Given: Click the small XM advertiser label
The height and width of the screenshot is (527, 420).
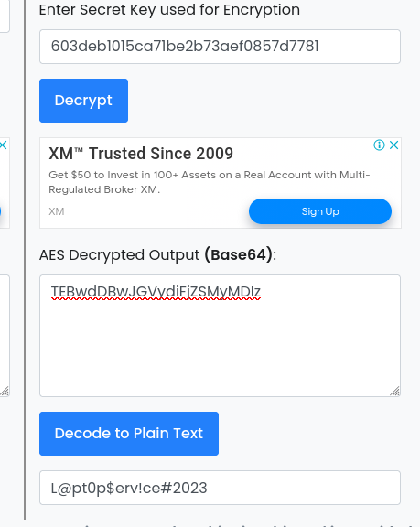Looking at the screenshot, I should (57, 211).
